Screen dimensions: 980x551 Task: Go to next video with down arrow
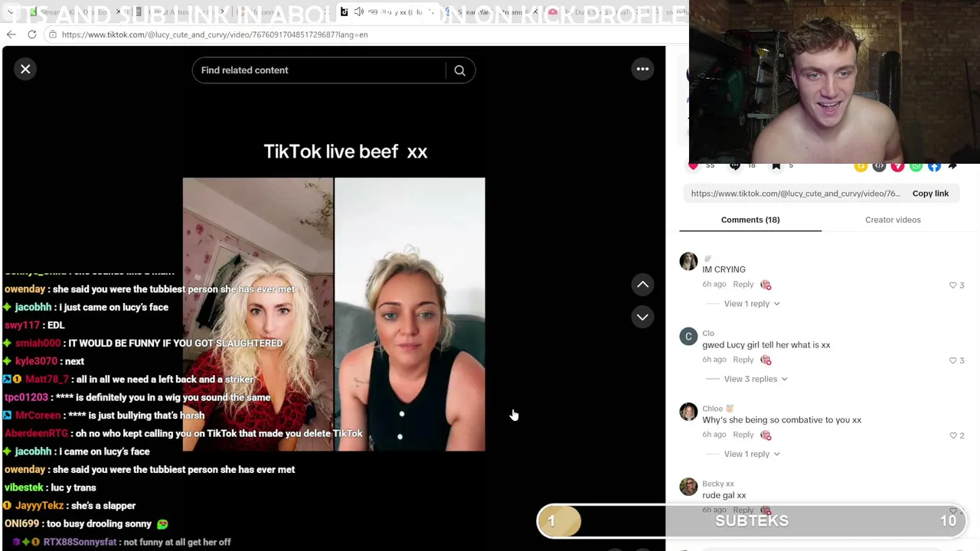[642, 317]
